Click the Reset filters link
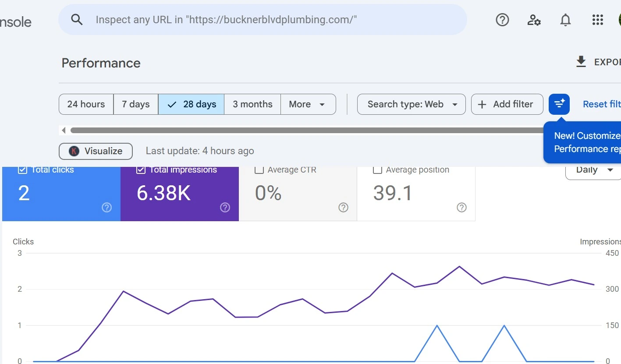 click(x=602, y=104)
